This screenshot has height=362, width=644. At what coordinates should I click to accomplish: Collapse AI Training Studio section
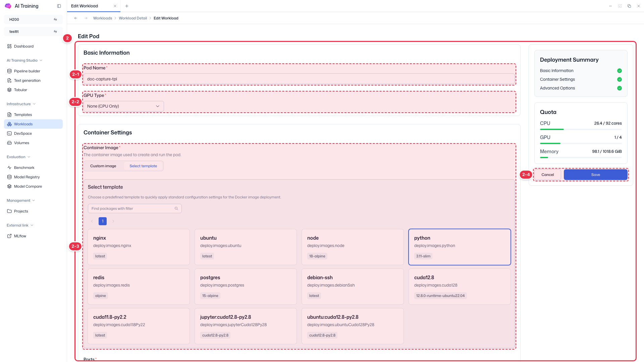(24, 60)
